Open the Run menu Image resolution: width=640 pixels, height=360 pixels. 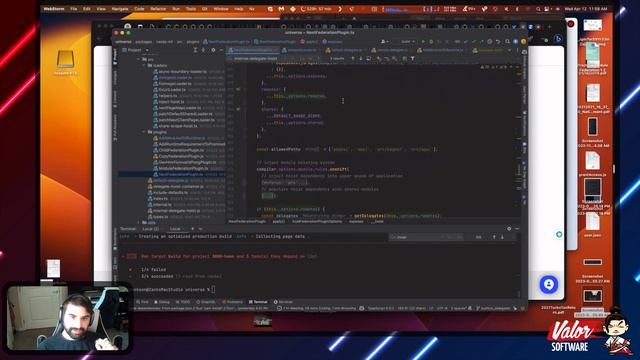[x=176, y=9]
